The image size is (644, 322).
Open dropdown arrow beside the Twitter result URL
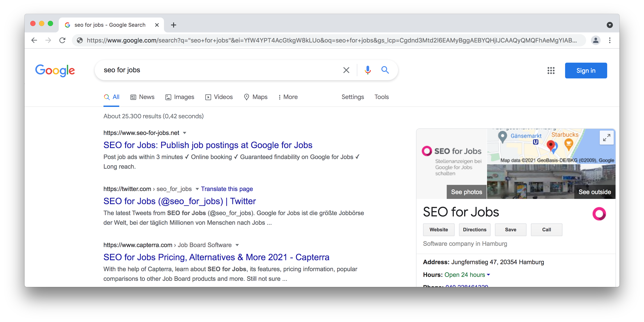197,189
